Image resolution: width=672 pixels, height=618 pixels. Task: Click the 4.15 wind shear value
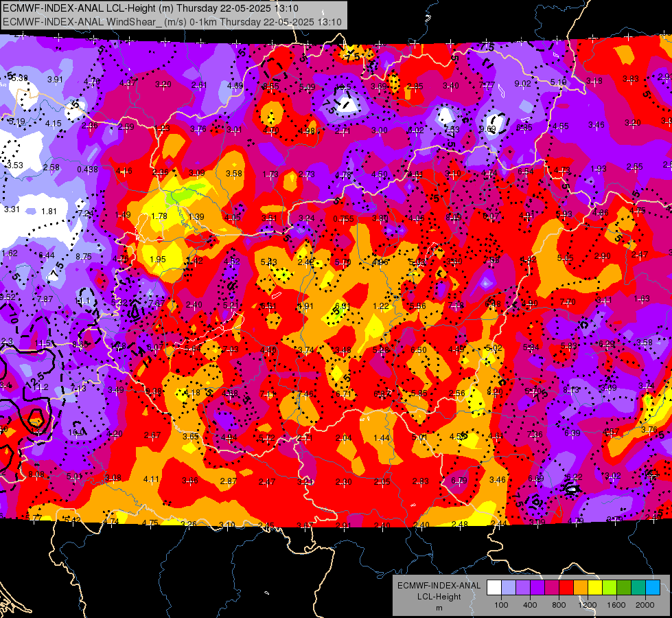pyautogui.click(x=53, y=124)
